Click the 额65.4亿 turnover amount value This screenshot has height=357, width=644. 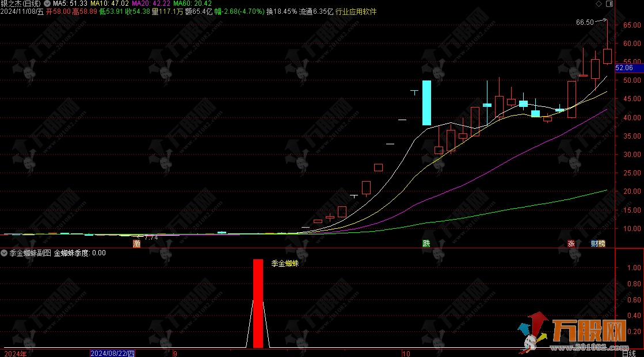199,12
